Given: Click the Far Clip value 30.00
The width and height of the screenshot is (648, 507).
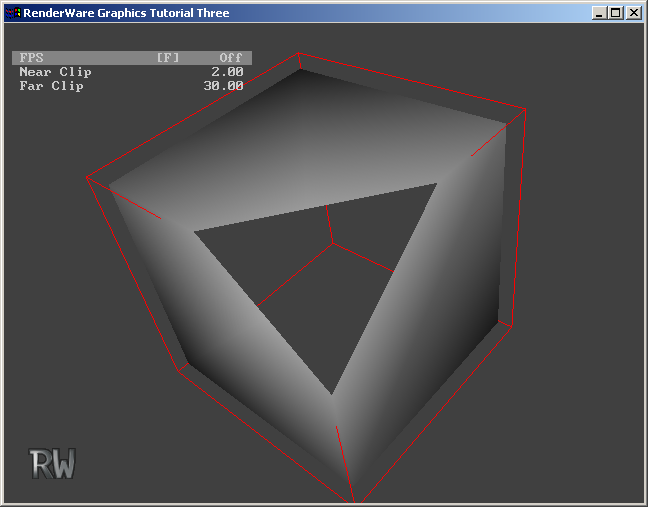Looking at the screenshot, I should pos(223,86).
